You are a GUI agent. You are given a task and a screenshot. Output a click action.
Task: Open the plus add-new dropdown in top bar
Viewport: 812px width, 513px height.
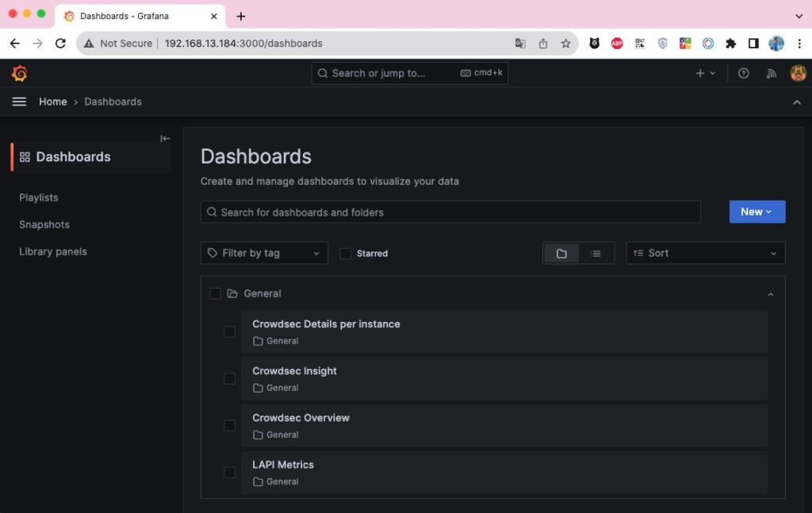(705, 74)
